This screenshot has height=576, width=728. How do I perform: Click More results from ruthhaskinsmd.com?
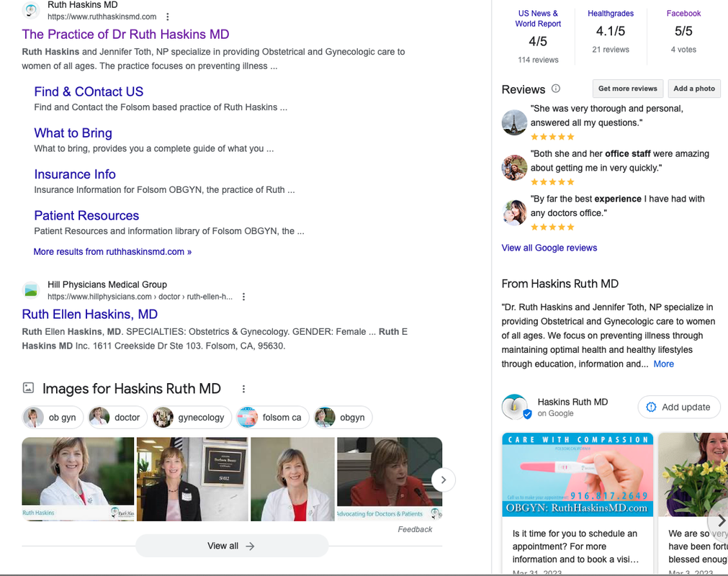click(x=112, y=251)
